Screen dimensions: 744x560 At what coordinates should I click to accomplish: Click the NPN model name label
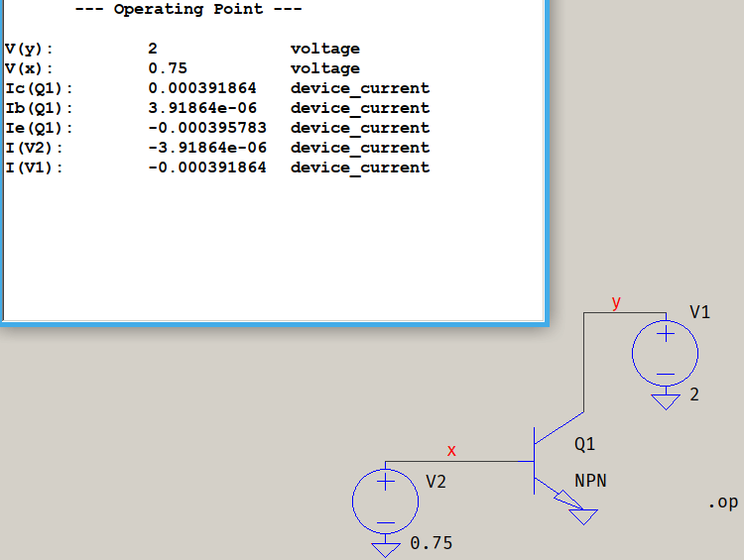click(x=590, y=481)
